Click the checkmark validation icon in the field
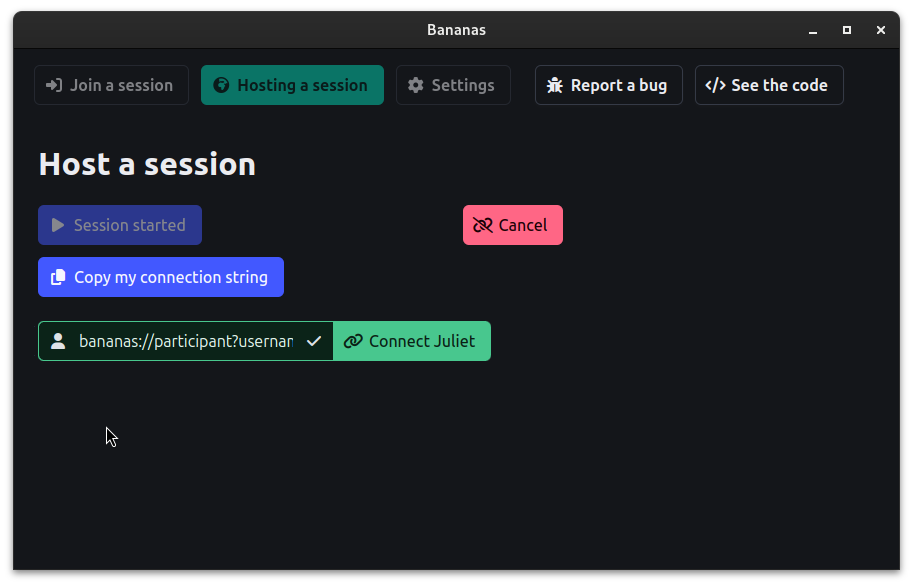This screenshot has height=586, width=913. (x=314, y=341)
